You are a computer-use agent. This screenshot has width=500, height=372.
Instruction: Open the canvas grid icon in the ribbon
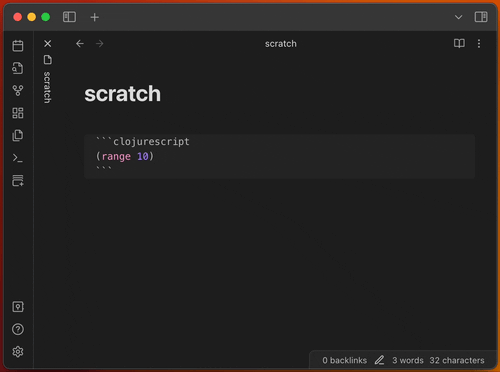[18, 113]
